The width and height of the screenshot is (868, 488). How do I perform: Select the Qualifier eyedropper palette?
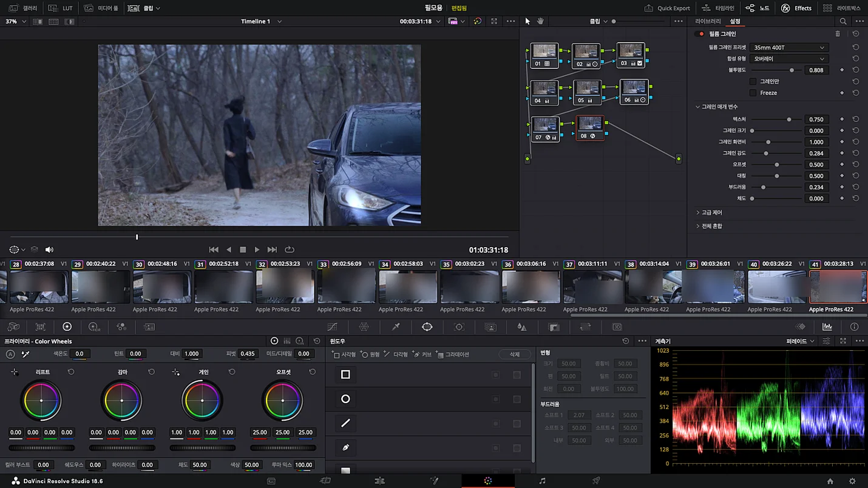[x=396, y=327]
